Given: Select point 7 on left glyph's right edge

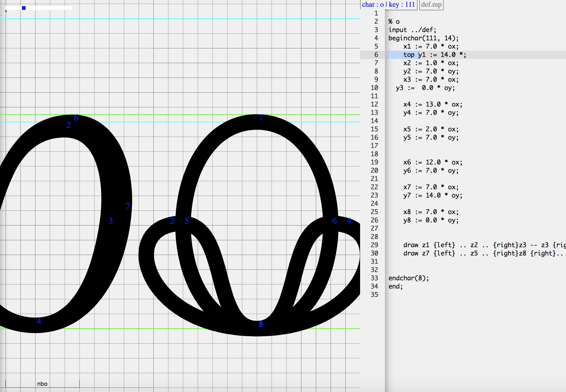Looking at the screenshot, I should click(128, 206).
